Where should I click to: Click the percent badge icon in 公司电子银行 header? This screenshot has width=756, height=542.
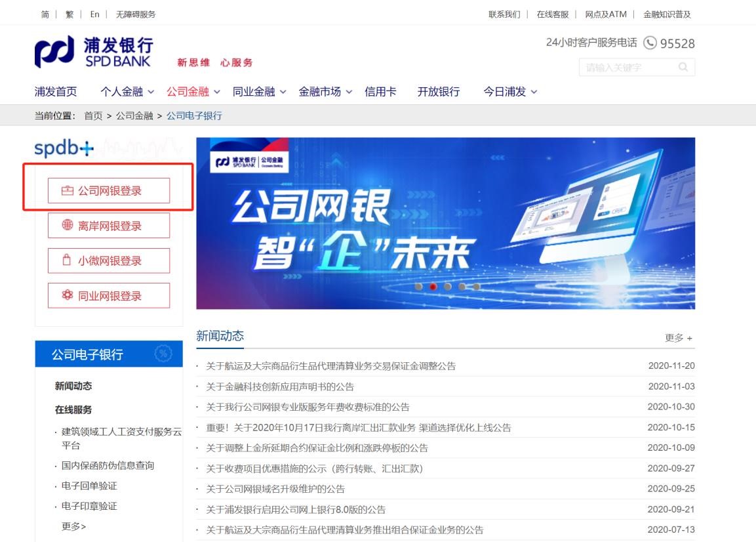pyautogui.click(x=163, y=354)
